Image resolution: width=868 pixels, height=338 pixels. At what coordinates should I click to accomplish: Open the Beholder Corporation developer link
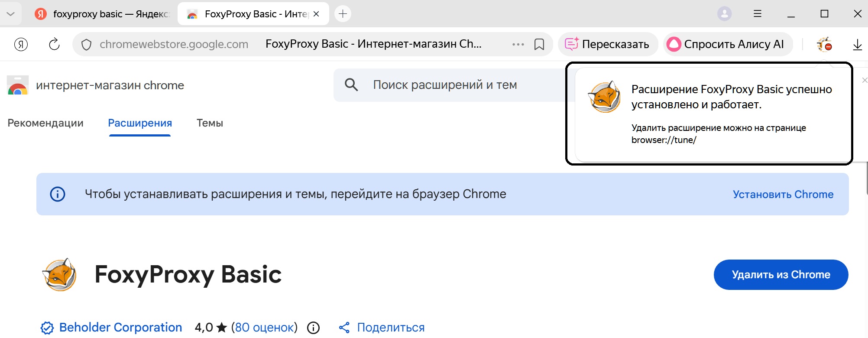point(120,328)
